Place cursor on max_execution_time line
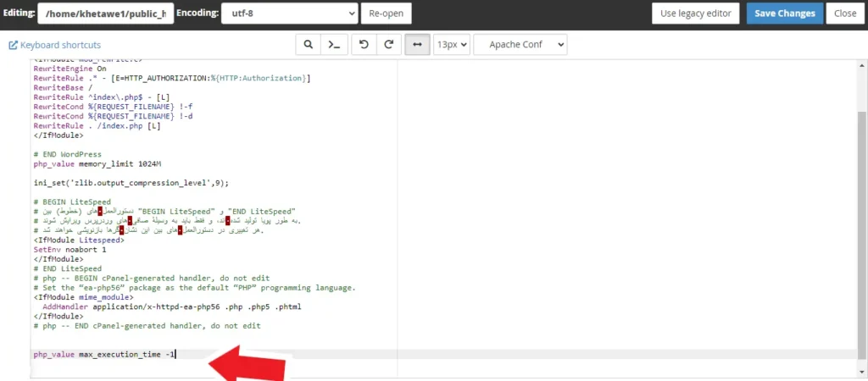The image size is (868, 381). point(103,354)
